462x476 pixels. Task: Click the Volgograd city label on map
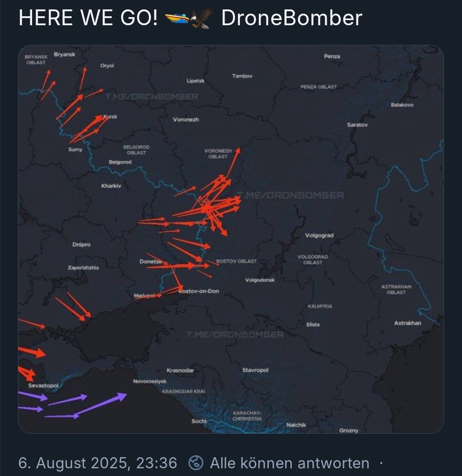pos(319,235)
